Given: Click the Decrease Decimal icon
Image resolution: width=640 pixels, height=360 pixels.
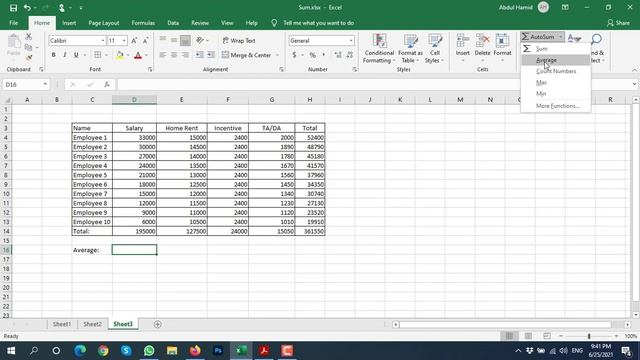Looking at the screenshot, I should (350, 55).
